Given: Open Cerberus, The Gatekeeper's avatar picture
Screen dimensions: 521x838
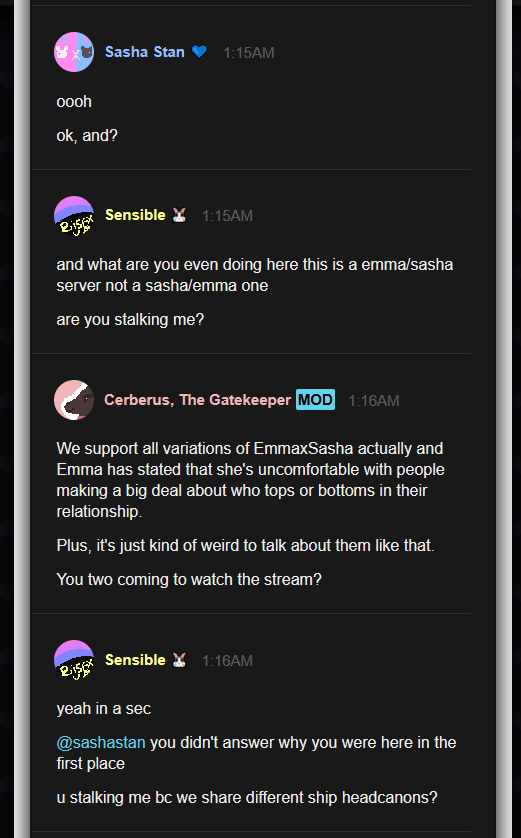Looking at the screenshot, I should (x=74, y=400).
